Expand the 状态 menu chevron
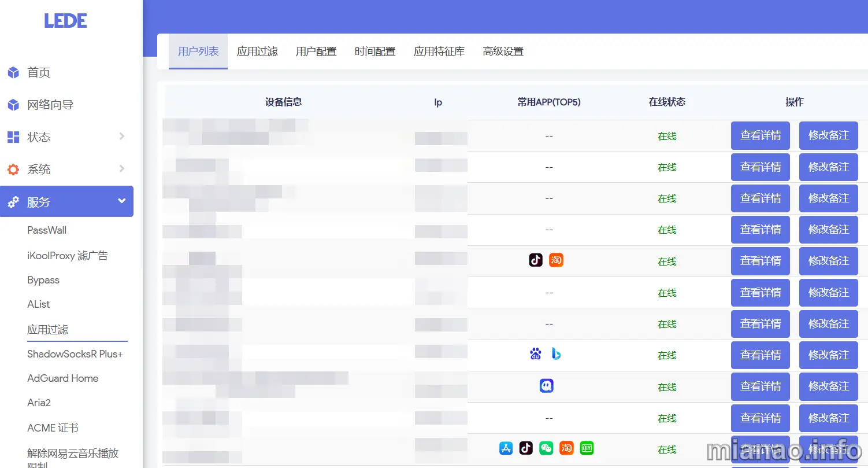Image resolution: width=868 pixels, height=468 pixels. point(122,137)
